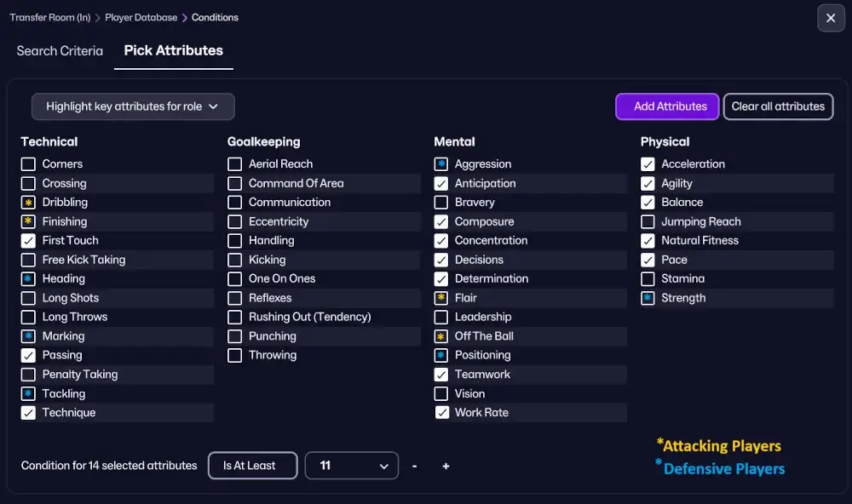
Task: Uncheck the Technique checkbox
Action: click(x=28, y=413)
